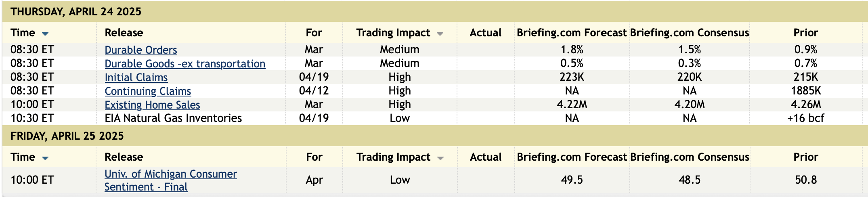Select the Friday, April 25 2025 header
This screenshot has width=868, height=197.
[x=67, y=136]
